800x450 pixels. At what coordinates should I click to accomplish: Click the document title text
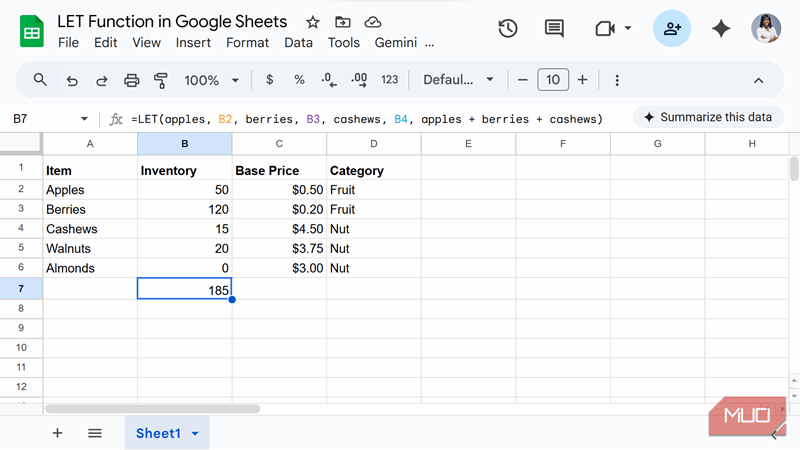coord(172,21)
